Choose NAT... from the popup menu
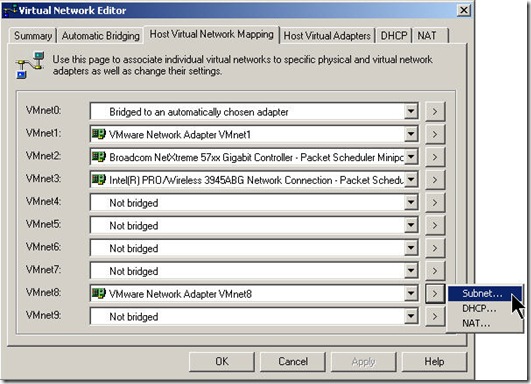 [x=485, y=323]
